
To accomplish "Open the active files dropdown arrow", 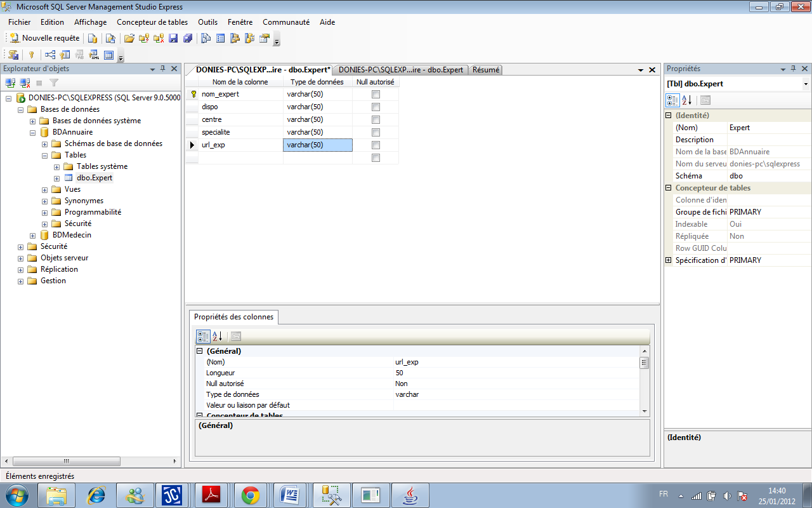I will (641, 70).
